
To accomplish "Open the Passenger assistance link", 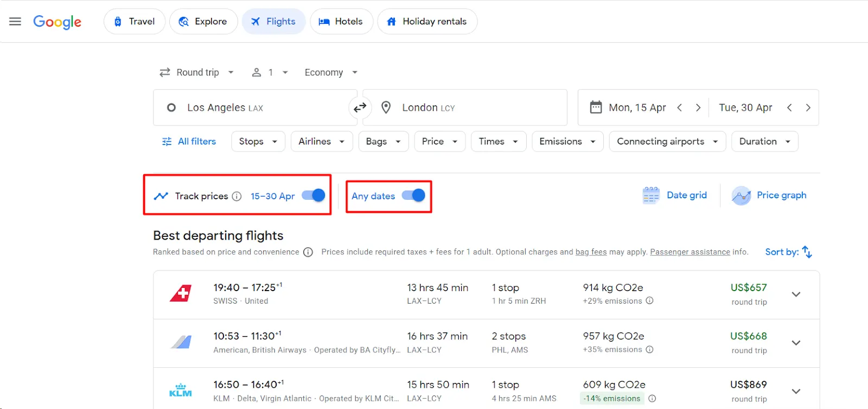I will point(690,252).
